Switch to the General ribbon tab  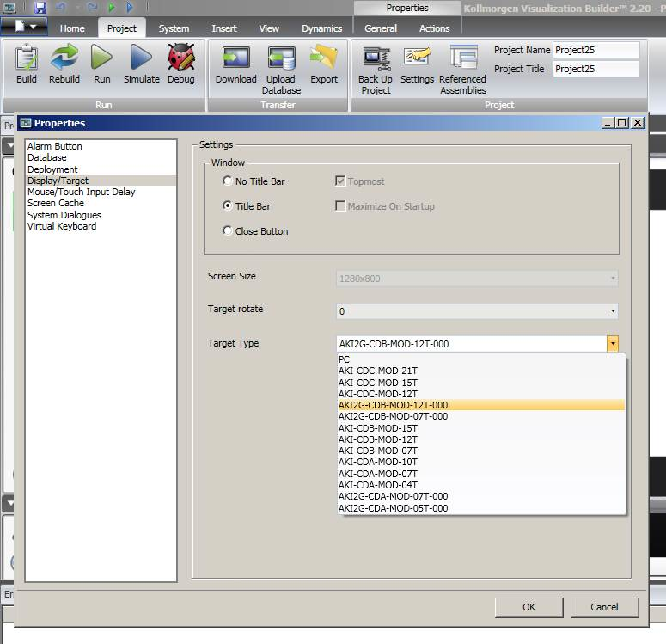pyautogui.click(x=381, y=28)
